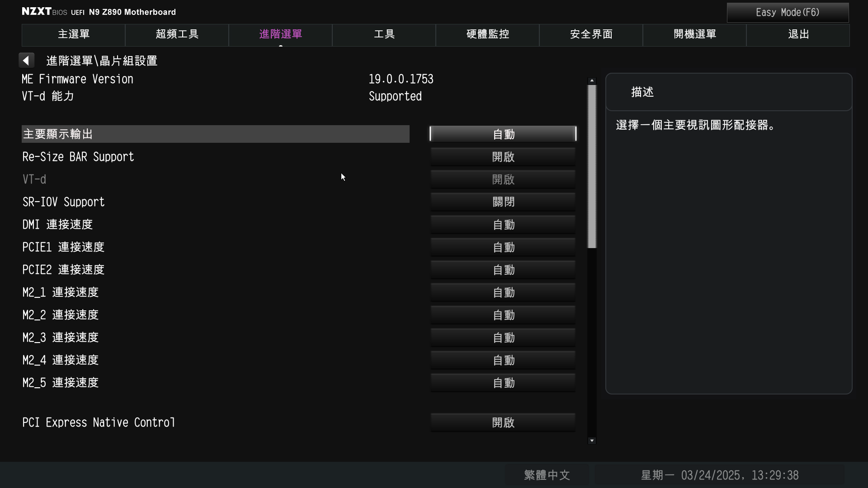This screenshot has width=868, height=488.
Task: Open the 開機選單 tab
Action: coord(694,34)
